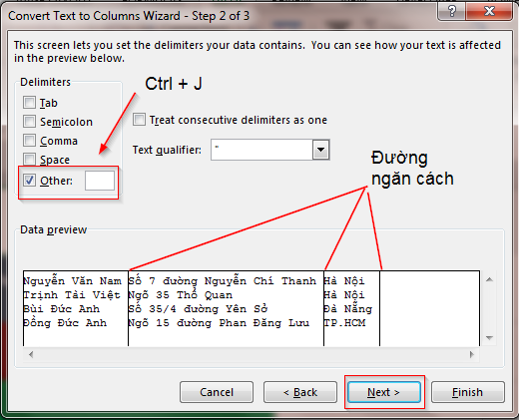This screenshot has width=519, height=420.
Task: Click preview scrollbar up arrow
Action: coord(489,279)
